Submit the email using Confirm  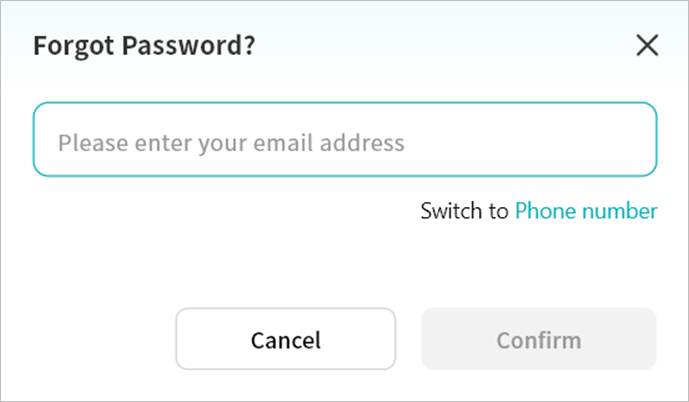pyautogui.click(x=538, y=340)
